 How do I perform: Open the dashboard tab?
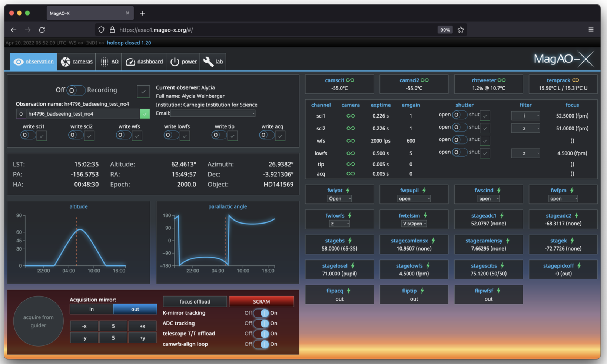click(145, 62)
